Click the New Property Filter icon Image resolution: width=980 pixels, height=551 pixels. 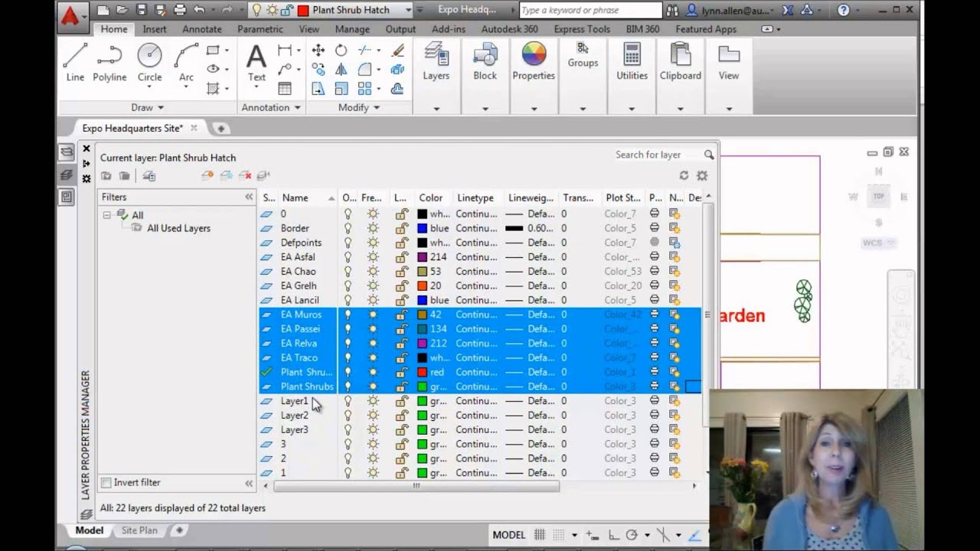(106, 176)
